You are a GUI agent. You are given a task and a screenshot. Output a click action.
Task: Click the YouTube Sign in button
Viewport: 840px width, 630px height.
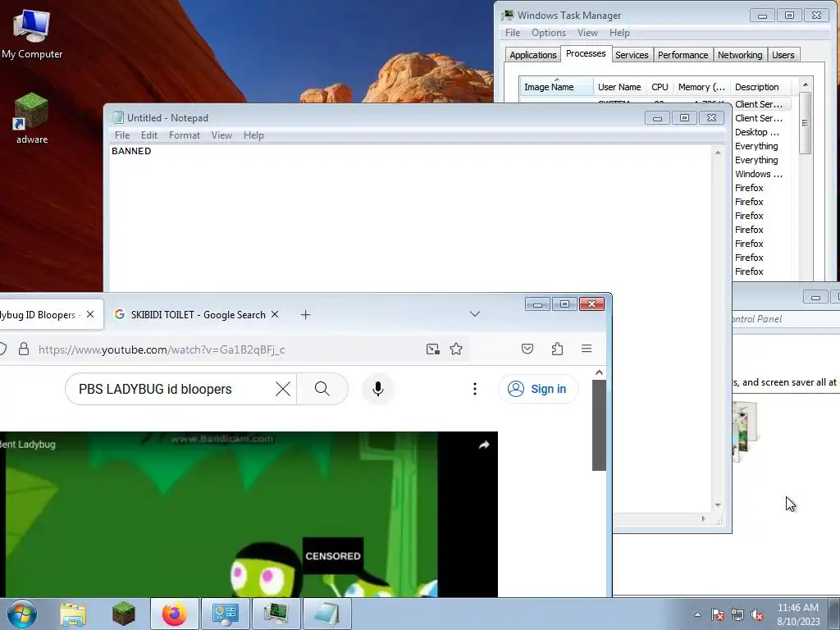[538, 389]
